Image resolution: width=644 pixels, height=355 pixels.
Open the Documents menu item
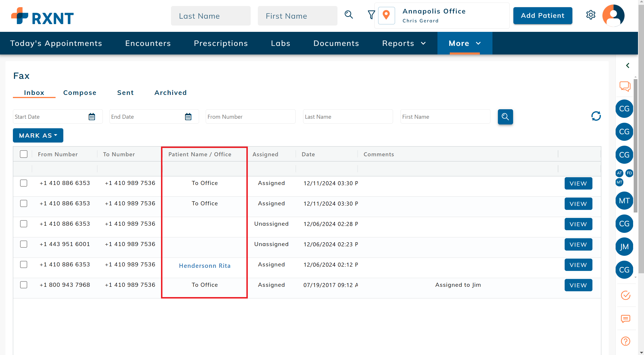[x=336, y=43]
